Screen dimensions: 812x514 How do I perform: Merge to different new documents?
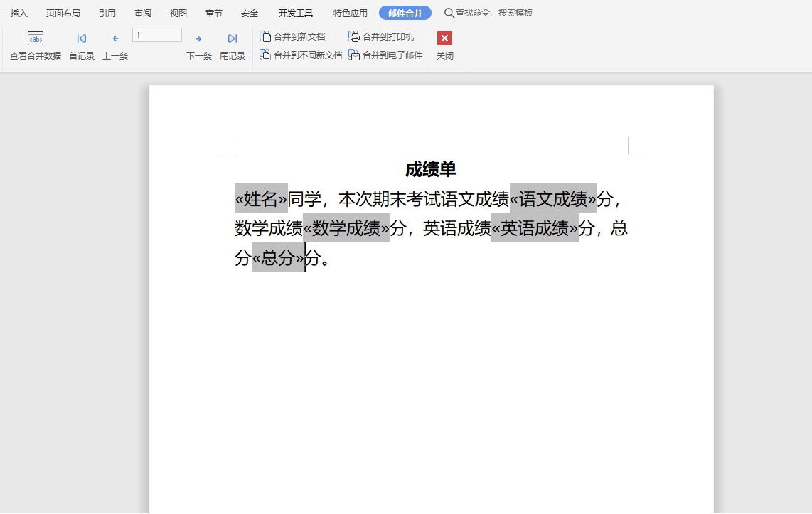pos(301,55)
